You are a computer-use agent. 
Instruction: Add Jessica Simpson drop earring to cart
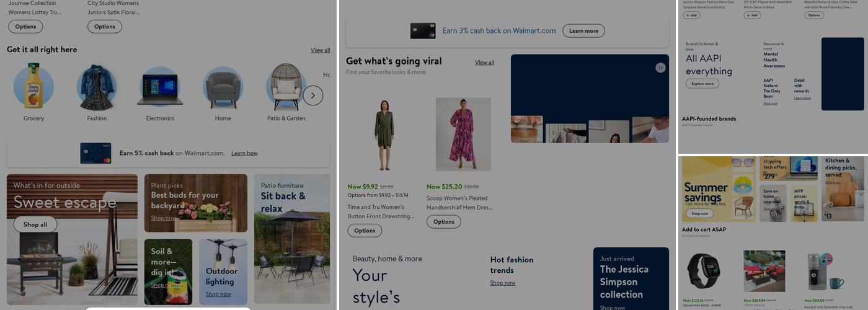691,15
